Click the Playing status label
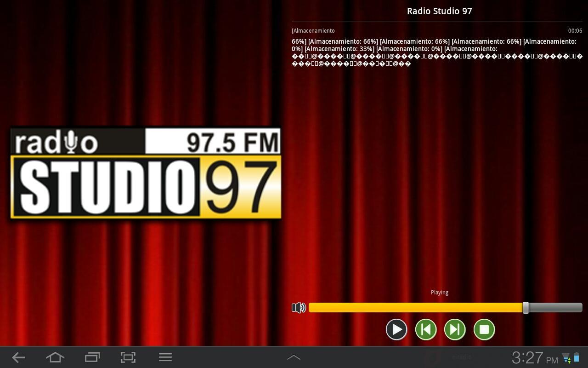 [x=440, y=293]
